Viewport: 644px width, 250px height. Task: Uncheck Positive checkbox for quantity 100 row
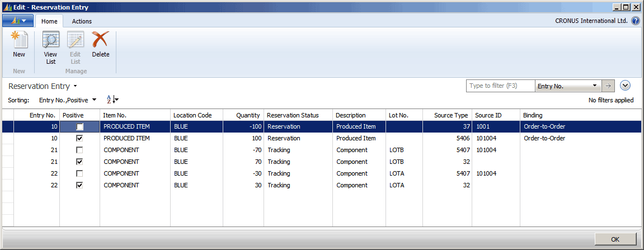79,138
